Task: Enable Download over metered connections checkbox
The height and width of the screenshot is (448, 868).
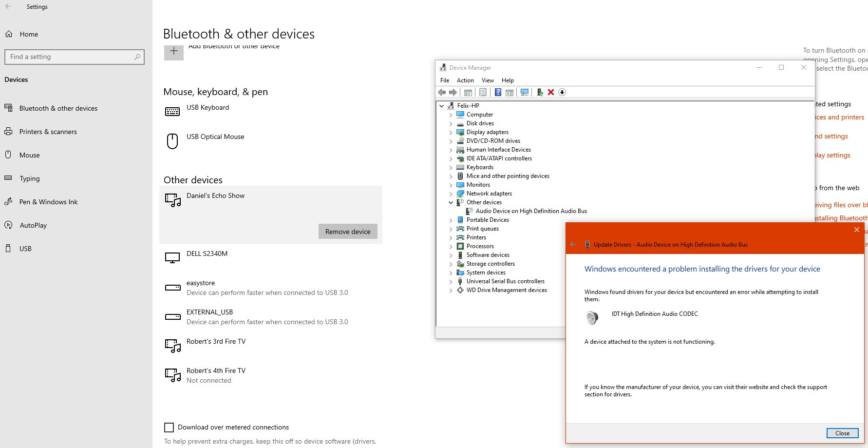Action: pyautogui.click(x=169, y=428)
